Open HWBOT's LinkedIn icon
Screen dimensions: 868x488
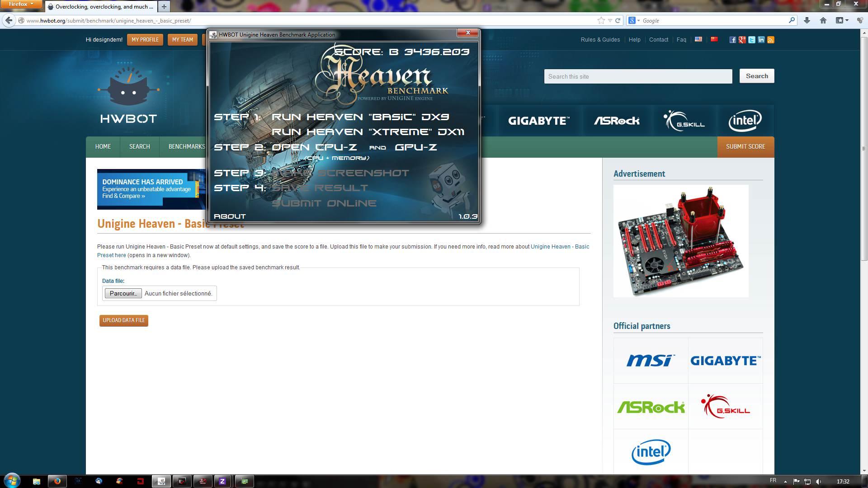pos(761,40)
